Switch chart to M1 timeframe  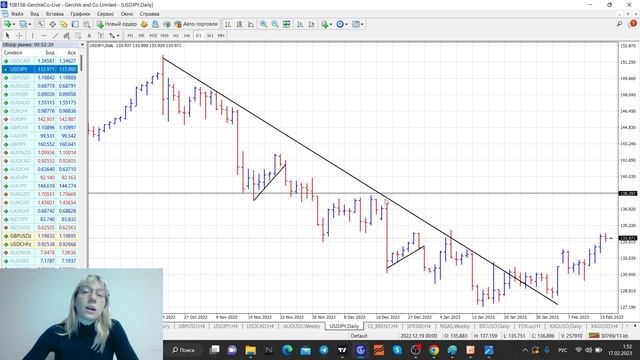(130, 36)
